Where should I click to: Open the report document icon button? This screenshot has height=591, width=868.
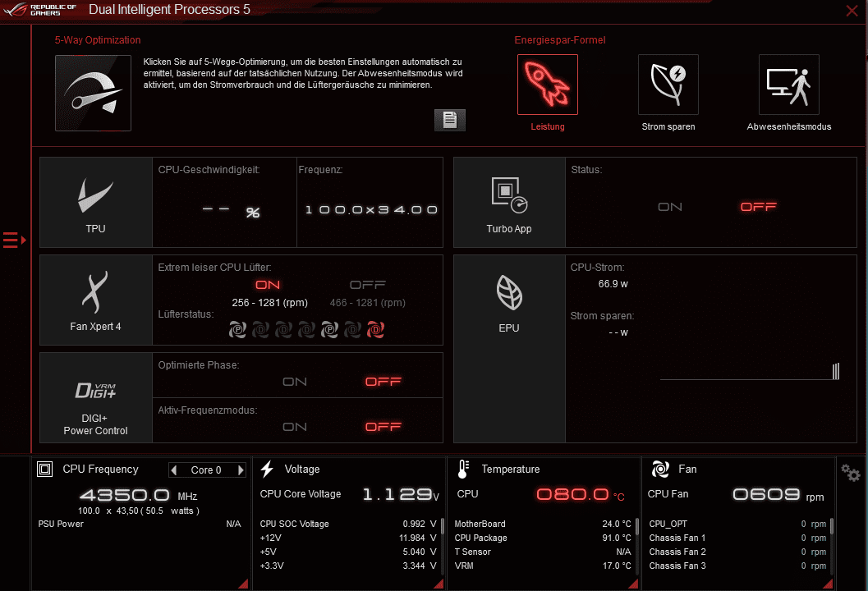449,120
